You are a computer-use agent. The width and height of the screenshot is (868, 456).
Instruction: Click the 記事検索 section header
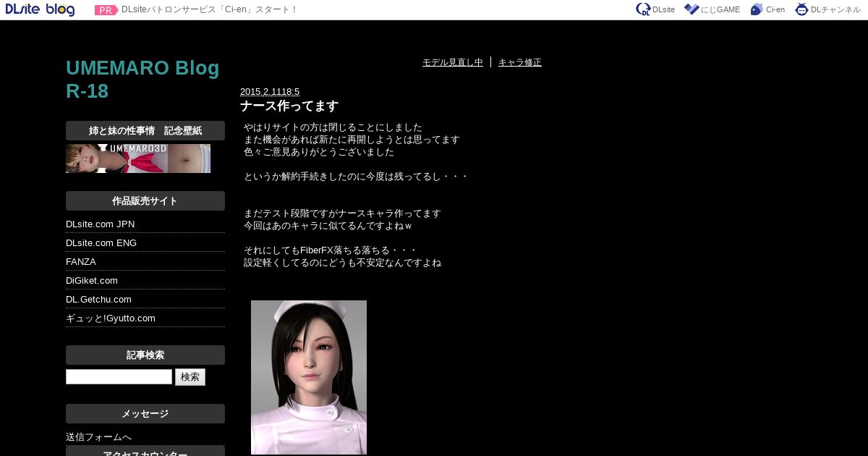tap(145, 355)
